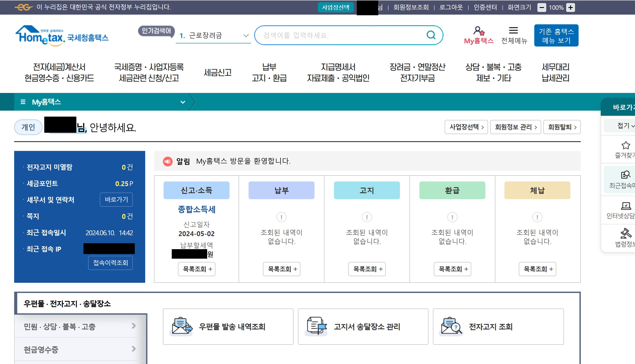
Task: Collapse the sidebar with 접기 button
Action: (623, 126)
